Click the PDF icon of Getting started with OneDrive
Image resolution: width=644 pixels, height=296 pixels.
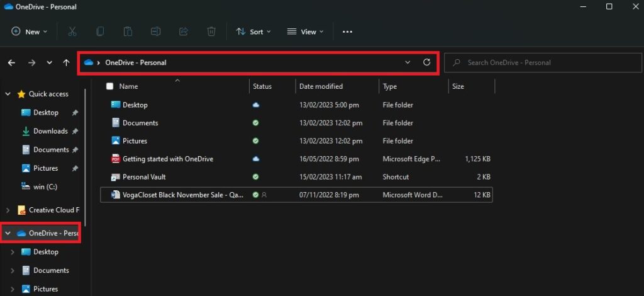[x=116, y=159]
